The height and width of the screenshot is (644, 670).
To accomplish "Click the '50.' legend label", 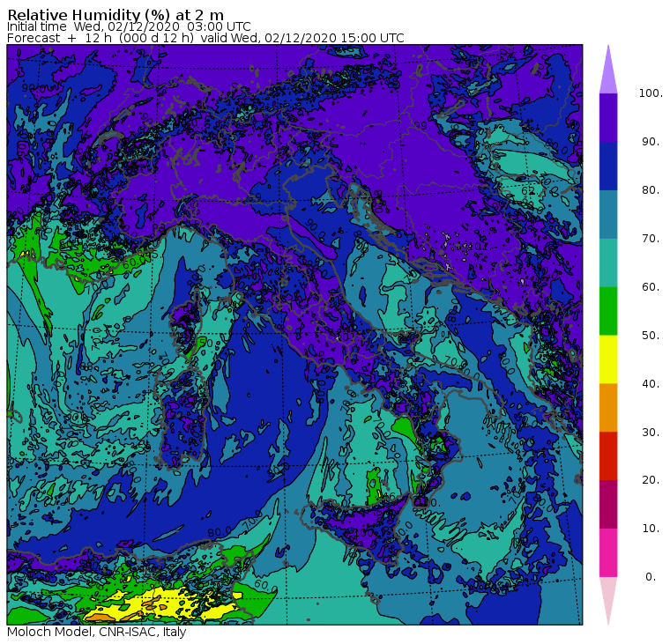I will pyautogui.click(x=651, y=335).
